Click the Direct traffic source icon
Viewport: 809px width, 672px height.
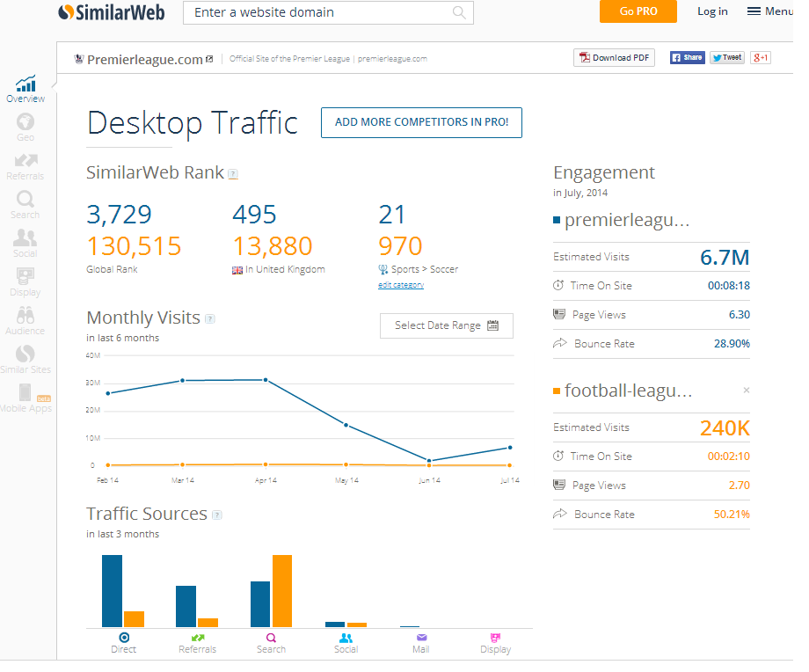pyautogui.click(x=124, y=638)
